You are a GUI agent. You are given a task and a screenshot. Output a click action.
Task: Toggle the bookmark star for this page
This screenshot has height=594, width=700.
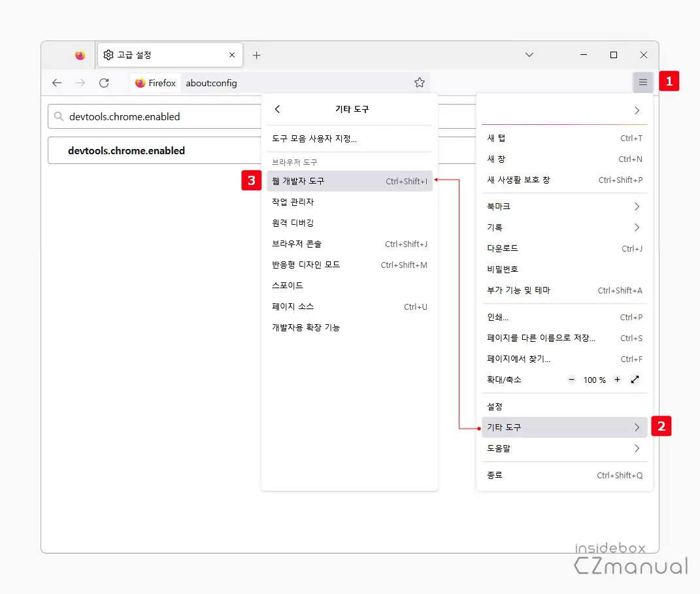tap(420, 83)
